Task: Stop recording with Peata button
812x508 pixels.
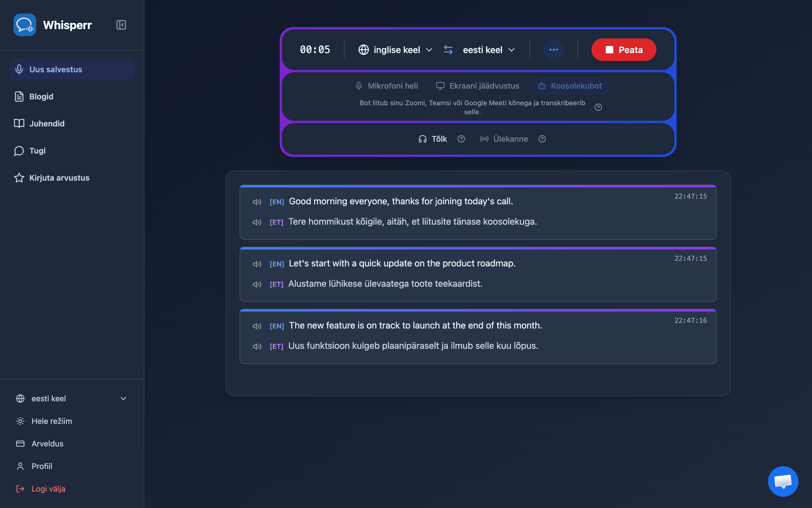Action: click(624, 50)
